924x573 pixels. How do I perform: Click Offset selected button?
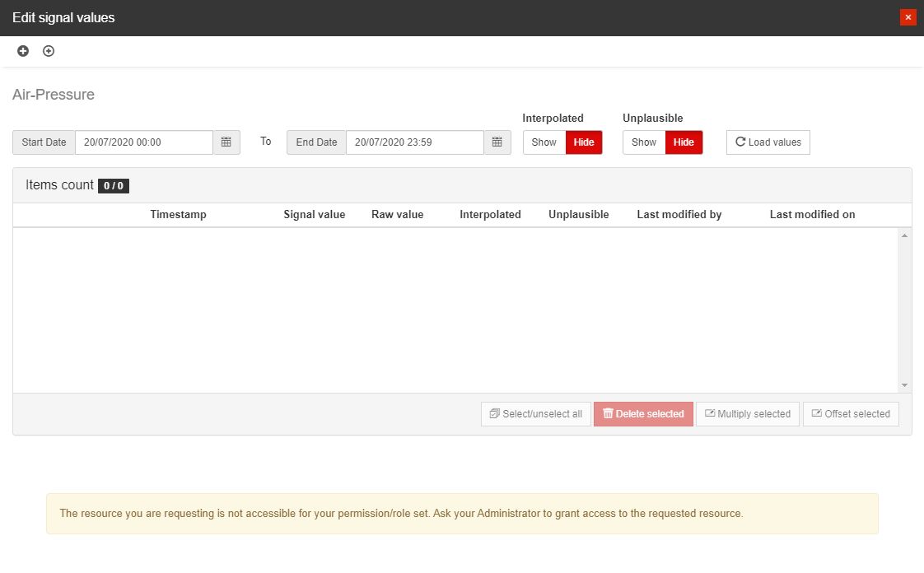[851, 414]
